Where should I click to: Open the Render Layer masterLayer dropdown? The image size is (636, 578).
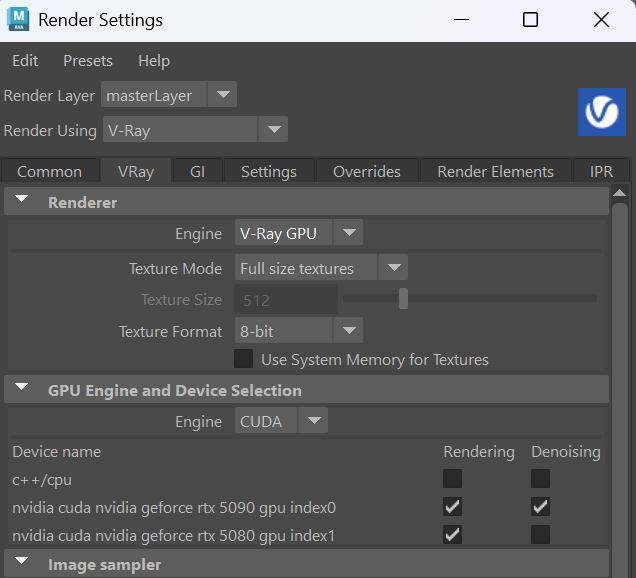(168, 96)
